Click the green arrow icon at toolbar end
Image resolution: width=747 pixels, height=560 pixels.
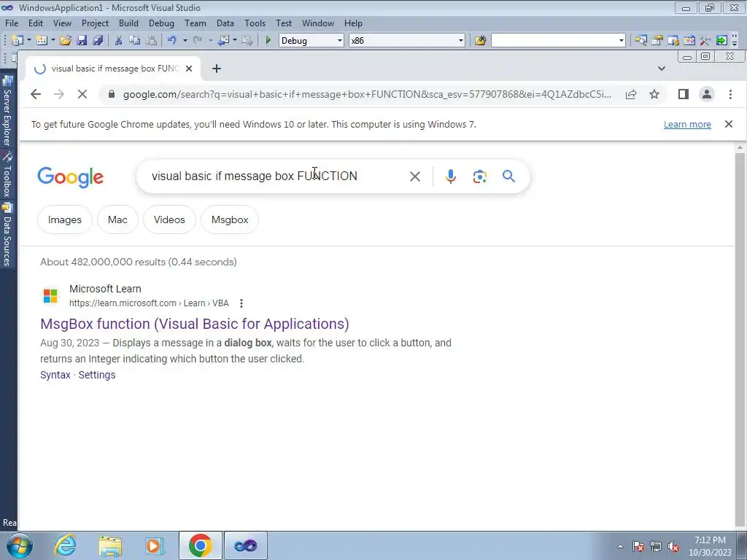[721, 41]
